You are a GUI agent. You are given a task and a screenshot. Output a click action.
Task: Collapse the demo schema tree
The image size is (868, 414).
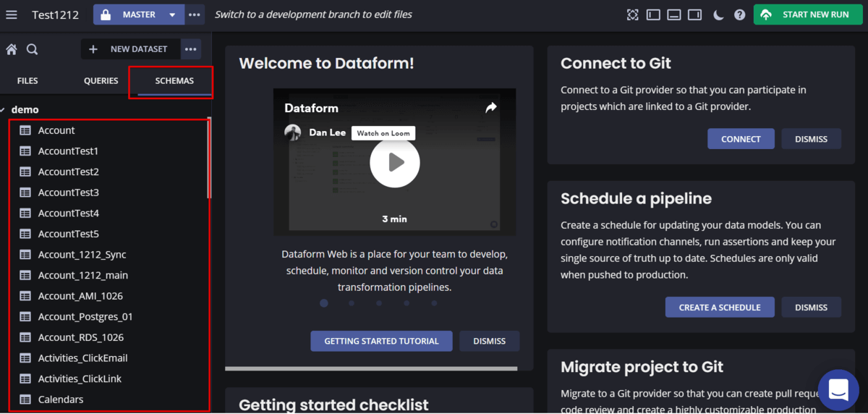coord(4,110)
